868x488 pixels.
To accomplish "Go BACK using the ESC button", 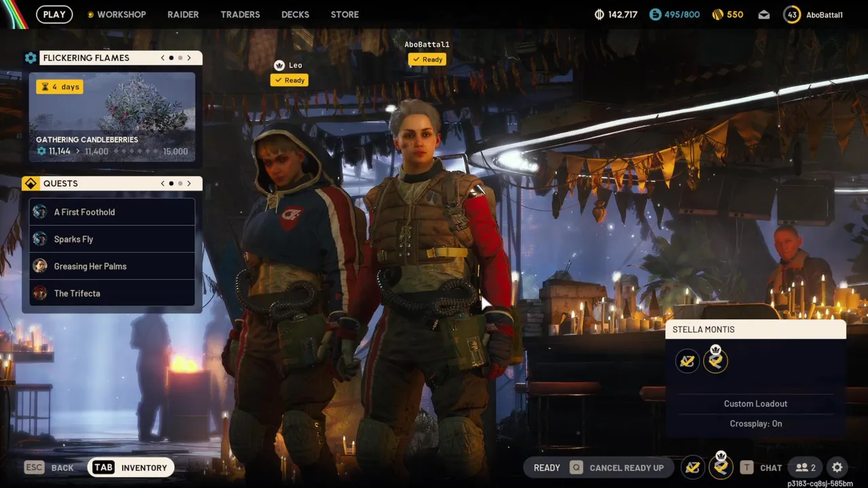I will click(49, 468).
